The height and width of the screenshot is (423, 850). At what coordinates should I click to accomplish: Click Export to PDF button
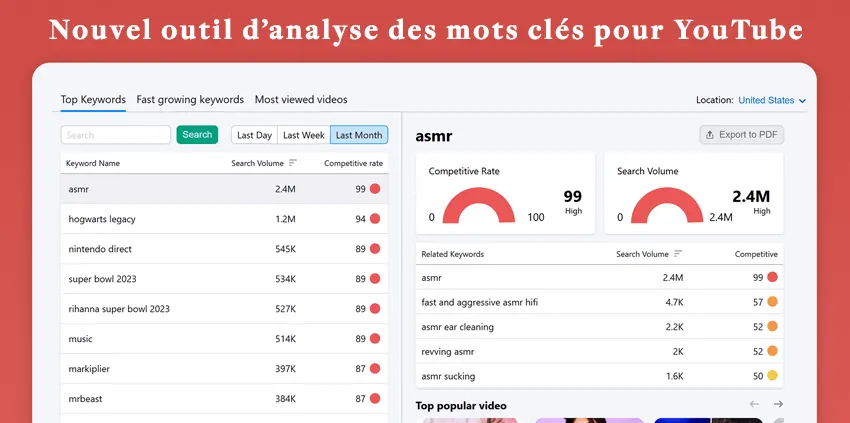[x=741, y=134]
